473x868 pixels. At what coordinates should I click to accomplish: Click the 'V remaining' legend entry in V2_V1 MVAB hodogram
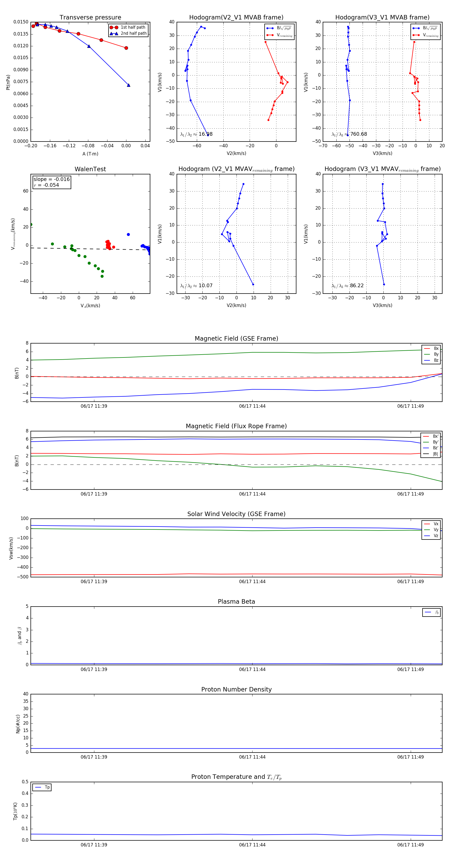279,35
